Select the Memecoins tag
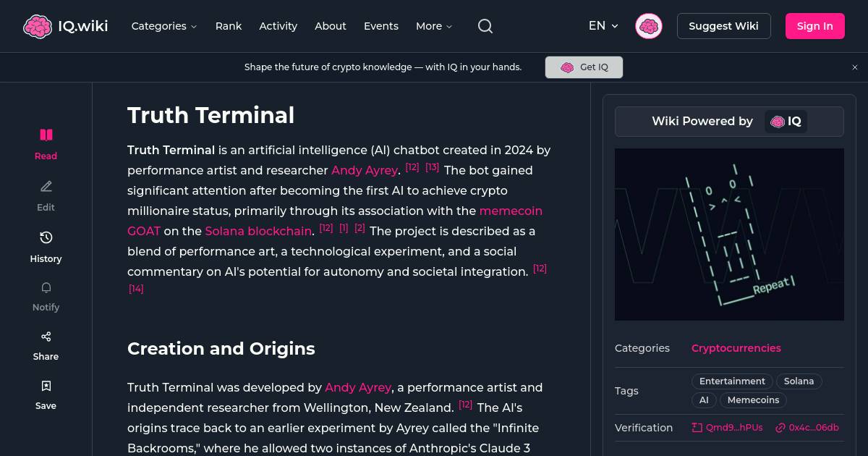868x456 pixels. pyautogui.click(x=753, y=400)
